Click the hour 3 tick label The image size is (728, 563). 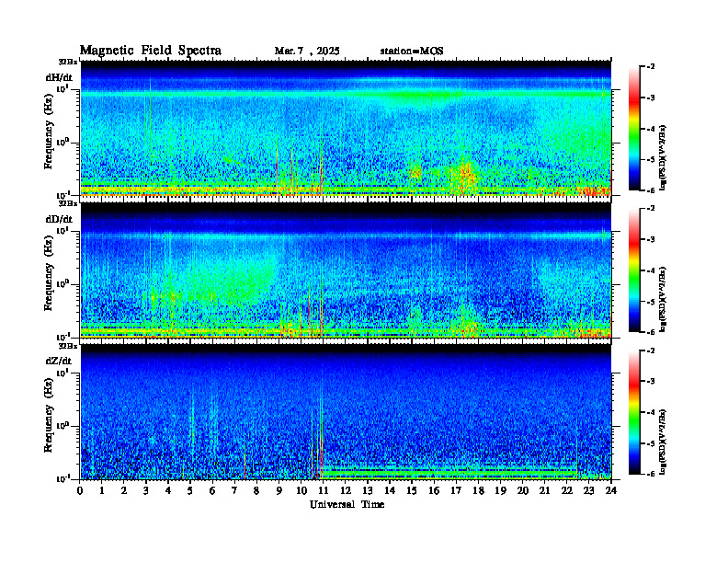pyautogui.click(x=146, y=490)
